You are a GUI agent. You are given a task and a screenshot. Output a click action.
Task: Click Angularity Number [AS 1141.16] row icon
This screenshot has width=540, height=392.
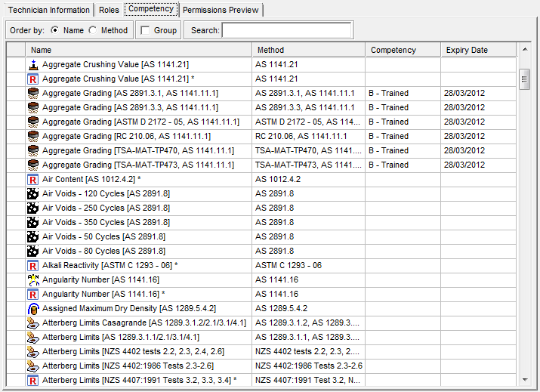click(x=32, y=280)
